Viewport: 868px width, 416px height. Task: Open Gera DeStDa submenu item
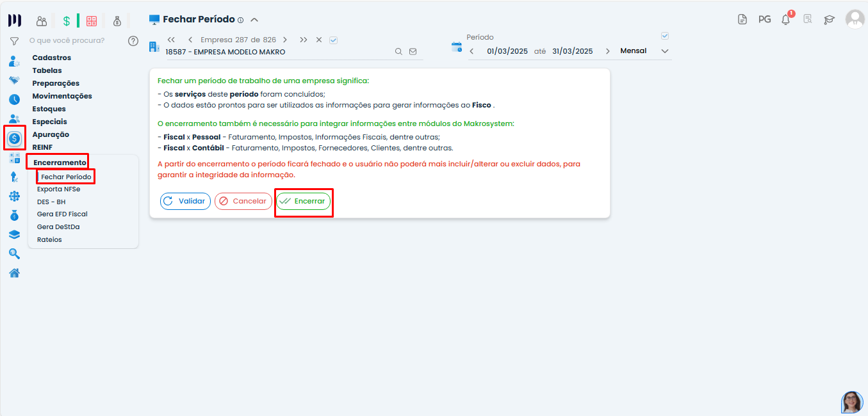tap(58, 227)
